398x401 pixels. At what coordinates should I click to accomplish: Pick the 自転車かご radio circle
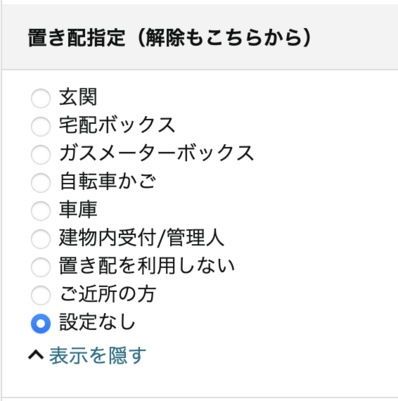41,183
